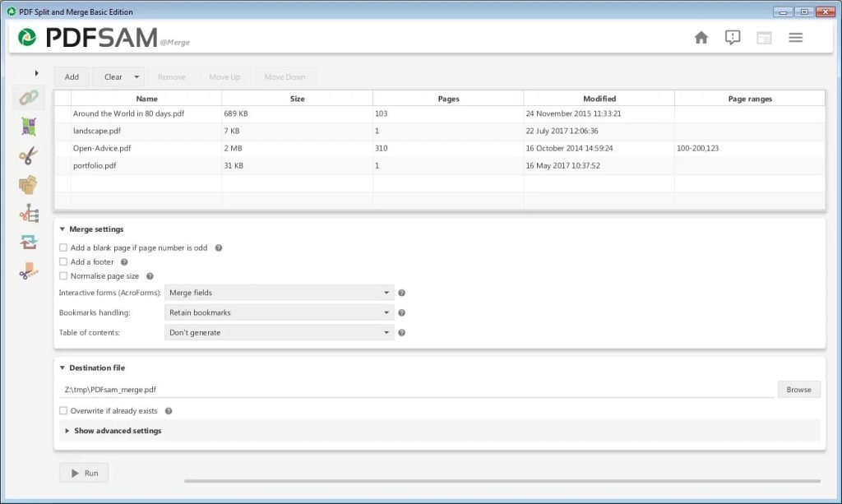The image size is (842, 504).
Task: Open the Alternate Mix module icon
Action: (29, 127)
